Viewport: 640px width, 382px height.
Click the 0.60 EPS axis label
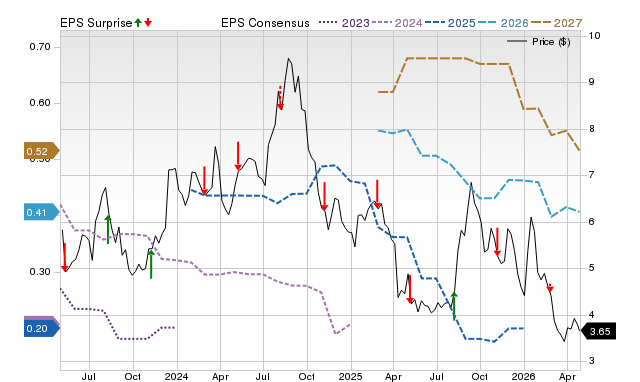pyautogui.click(x=40, y=103)
